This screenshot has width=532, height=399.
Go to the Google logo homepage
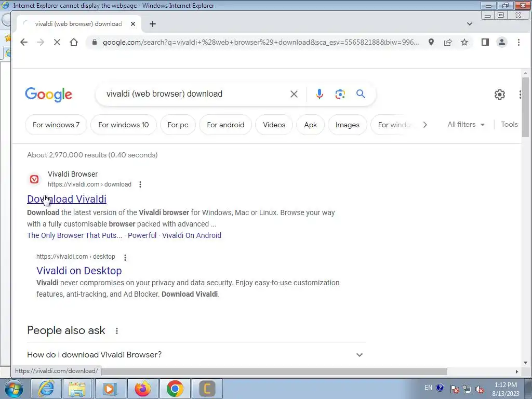(x=48, y=95)
